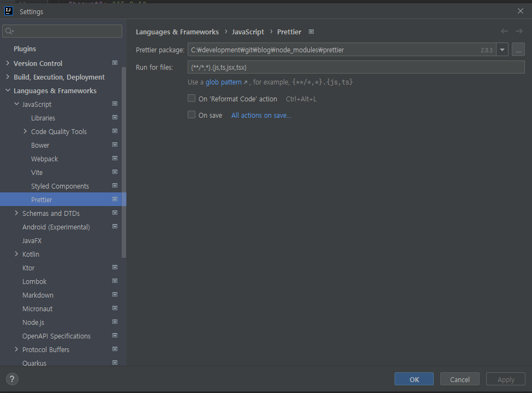
Task: Open the Styled Components settings page
Action: coord(60,186)
